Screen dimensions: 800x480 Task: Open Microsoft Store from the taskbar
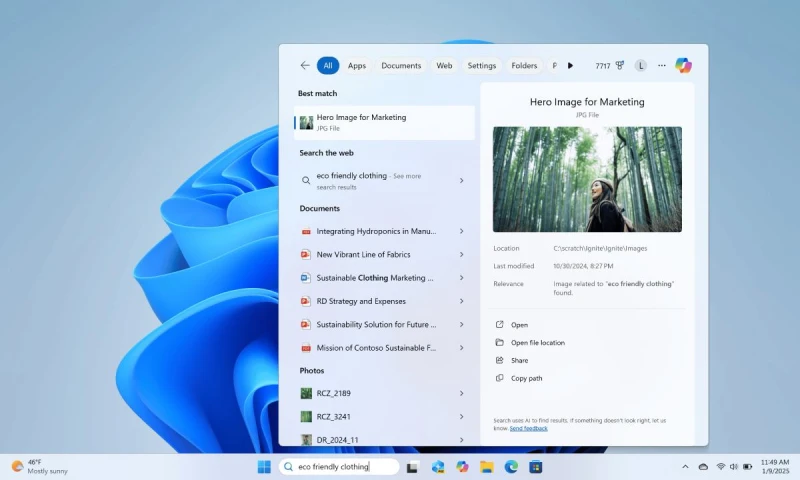click(x=536, y=467)
